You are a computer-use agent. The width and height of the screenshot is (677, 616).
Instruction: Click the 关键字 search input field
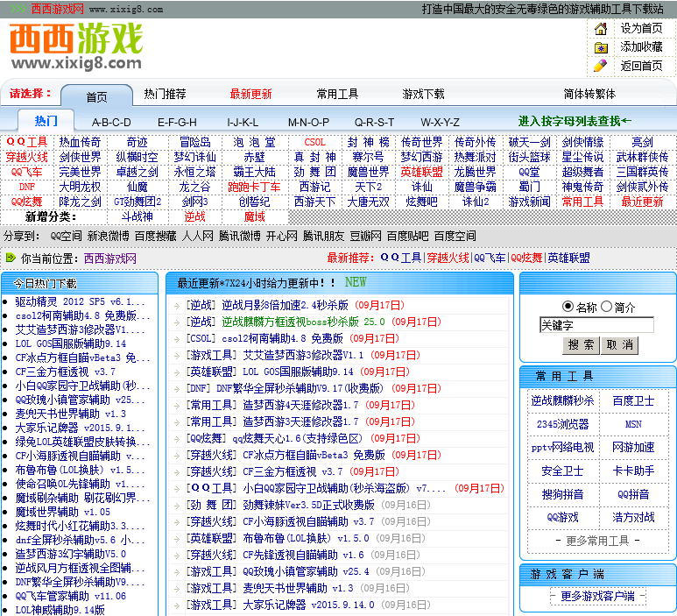coord(596,325)
